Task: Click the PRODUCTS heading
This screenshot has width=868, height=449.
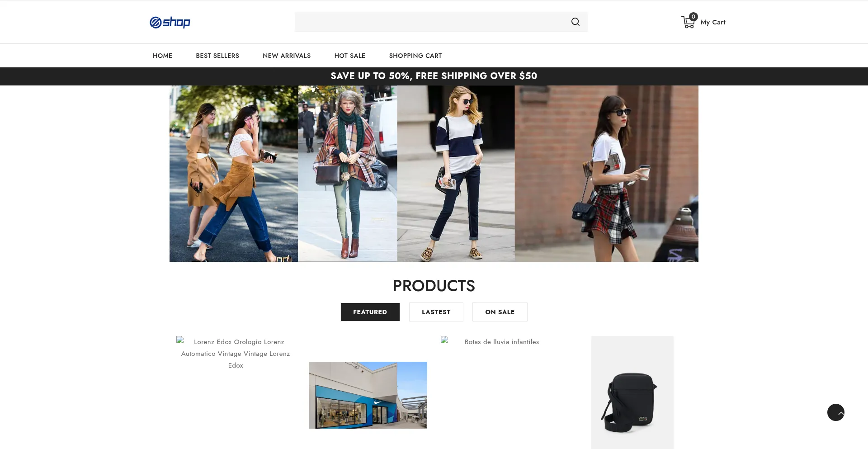Action: click(434, 286)
